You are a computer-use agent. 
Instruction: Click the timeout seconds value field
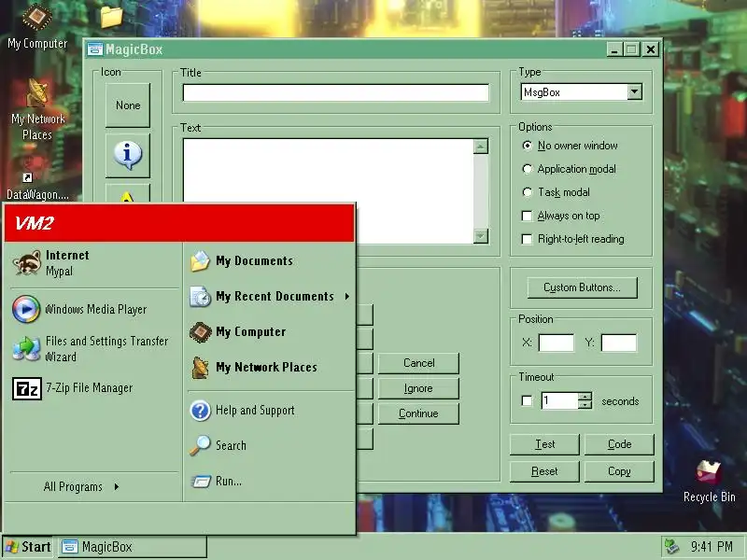[x=560, y=401]
